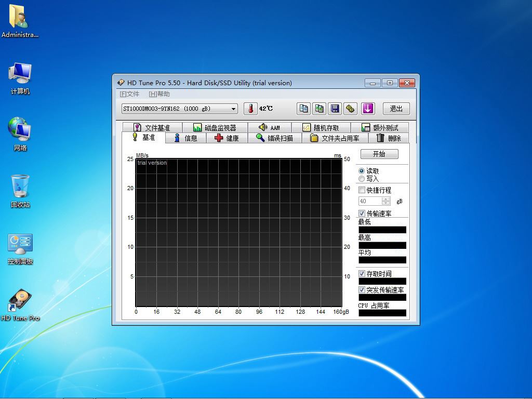Increase the short stroke value with up arrow

tap(386, 199)
